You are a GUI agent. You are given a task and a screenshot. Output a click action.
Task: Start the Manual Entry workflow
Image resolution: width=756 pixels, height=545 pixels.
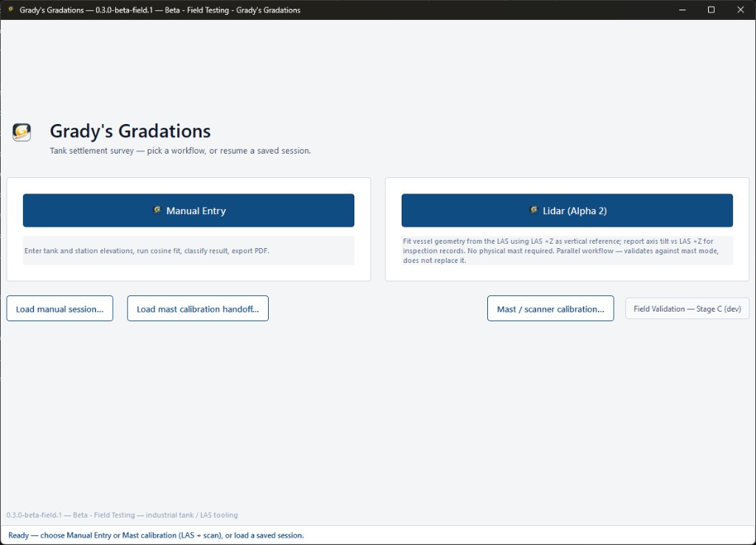(188, 210)
